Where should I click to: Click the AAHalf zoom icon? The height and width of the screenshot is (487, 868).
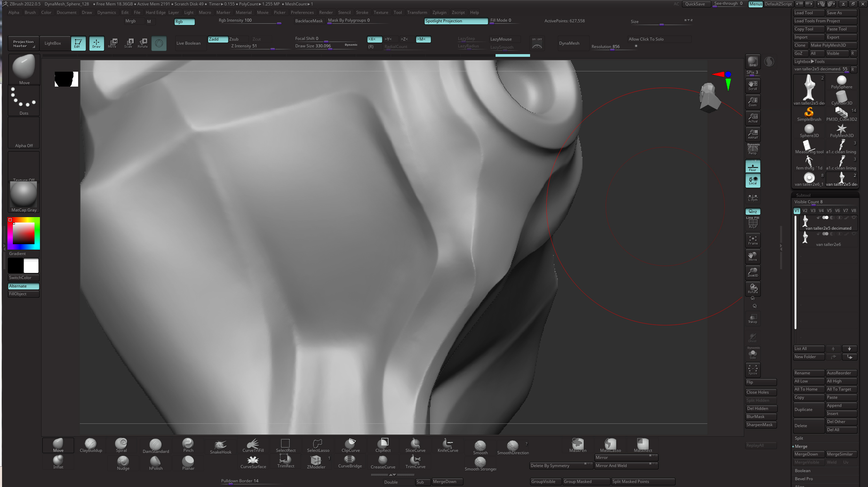753,134
